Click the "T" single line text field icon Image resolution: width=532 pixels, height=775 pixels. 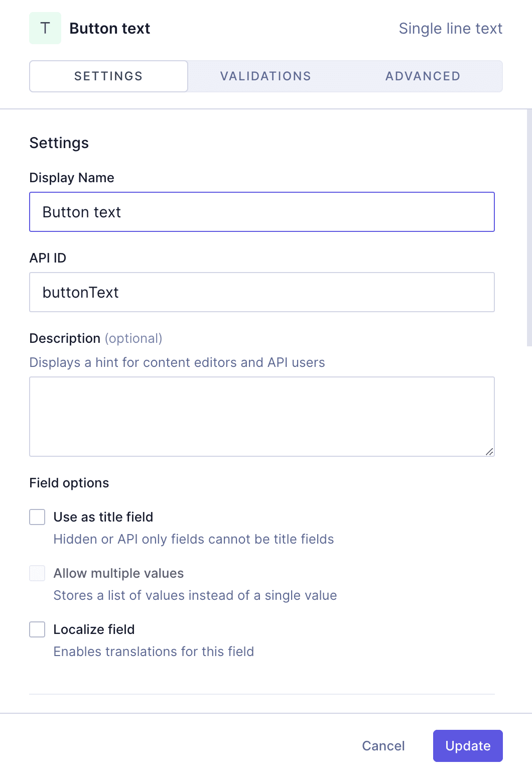pos(45,28)
